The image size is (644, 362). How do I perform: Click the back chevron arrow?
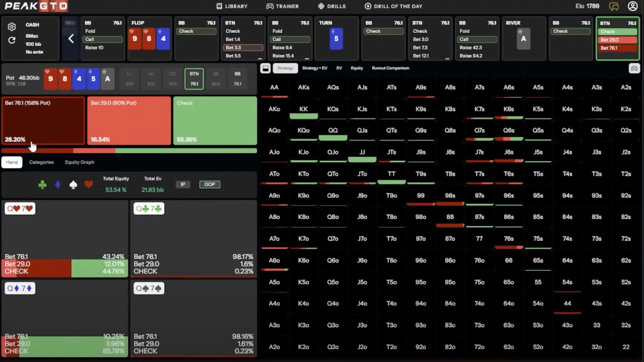pos(71,38)
